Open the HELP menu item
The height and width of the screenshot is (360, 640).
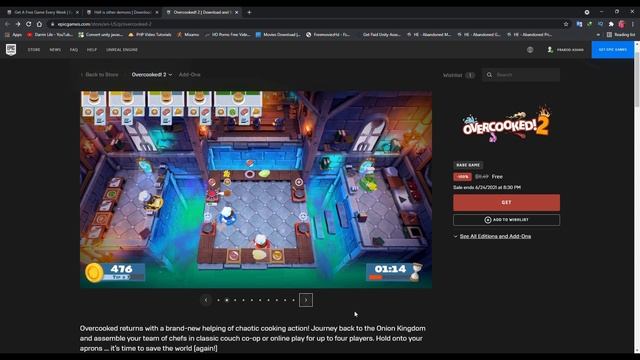coord(92,50)
